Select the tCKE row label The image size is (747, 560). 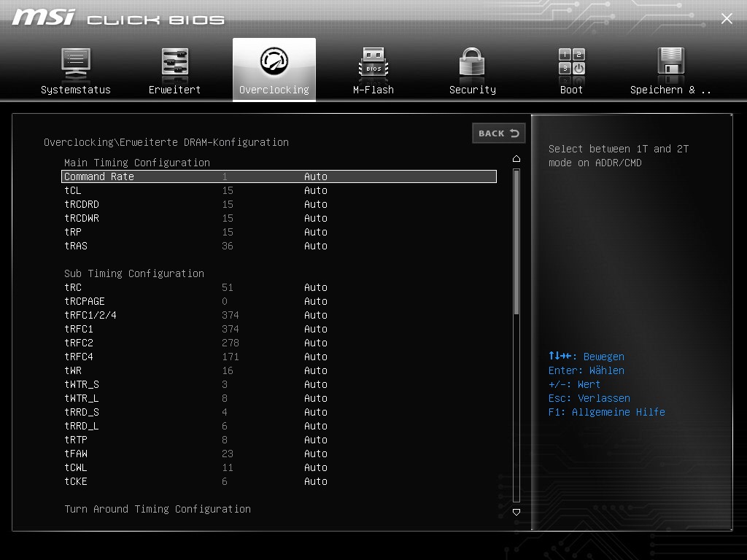pos(76,481)
